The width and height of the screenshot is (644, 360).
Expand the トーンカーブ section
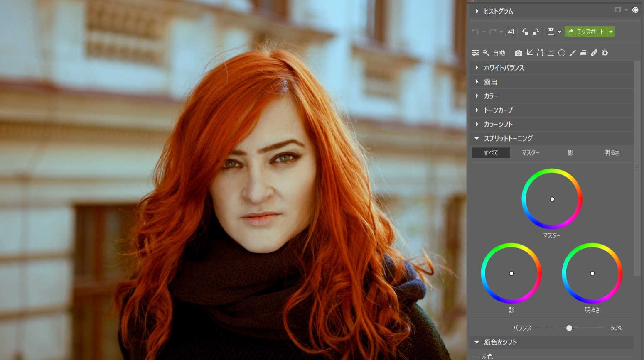[x=552, y=110]
